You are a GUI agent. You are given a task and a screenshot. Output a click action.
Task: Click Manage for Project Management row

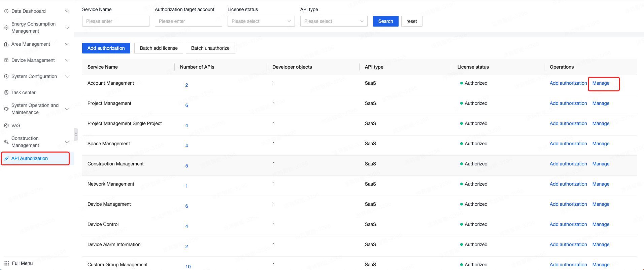coord(601,103)
